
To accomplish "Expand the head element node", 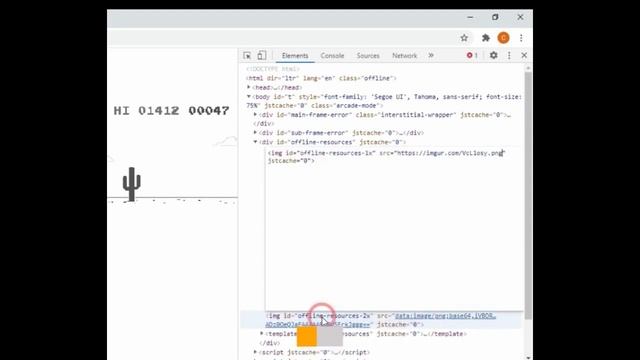I will click(x=249, y=87).
